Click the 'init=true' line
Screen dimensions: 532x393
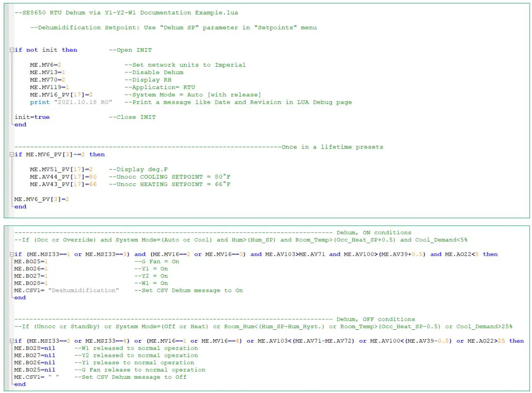click(32, 117)
